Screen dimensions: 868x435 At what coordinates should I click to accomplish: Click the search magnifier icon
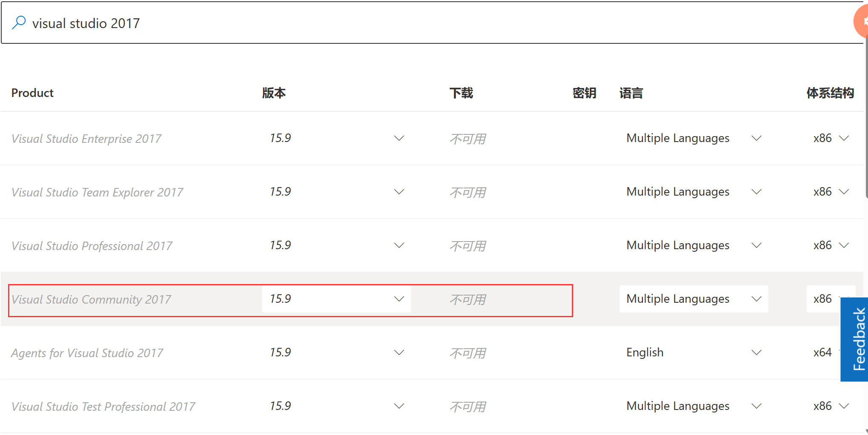coord(19,23)
